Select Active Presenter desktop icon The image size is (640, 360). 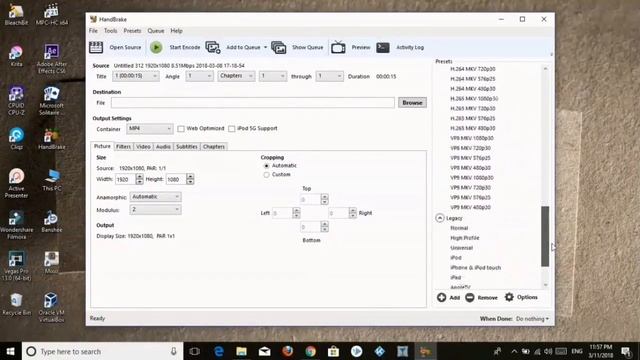[x=16, y=183]
